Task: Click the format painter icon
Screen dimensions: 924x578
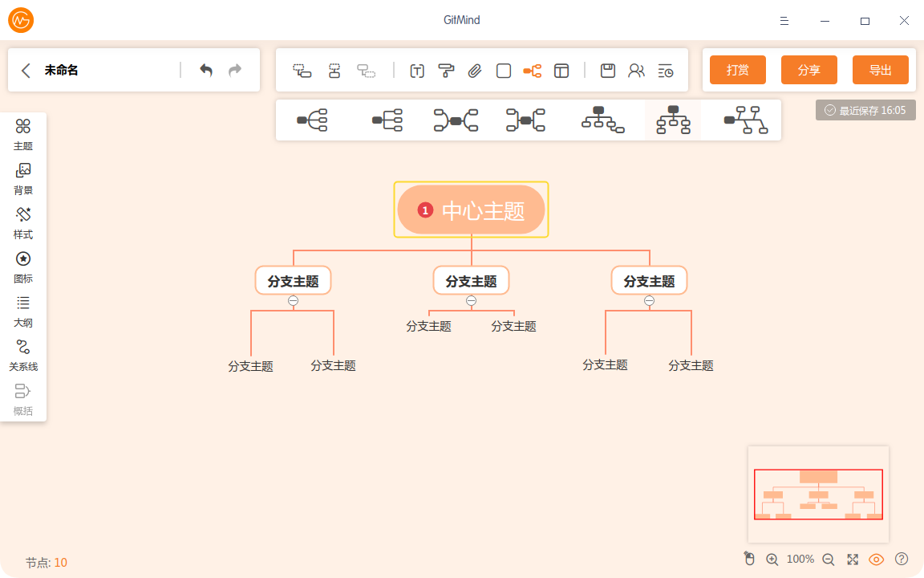Action: pyautogui.click(x=446, y=71)
